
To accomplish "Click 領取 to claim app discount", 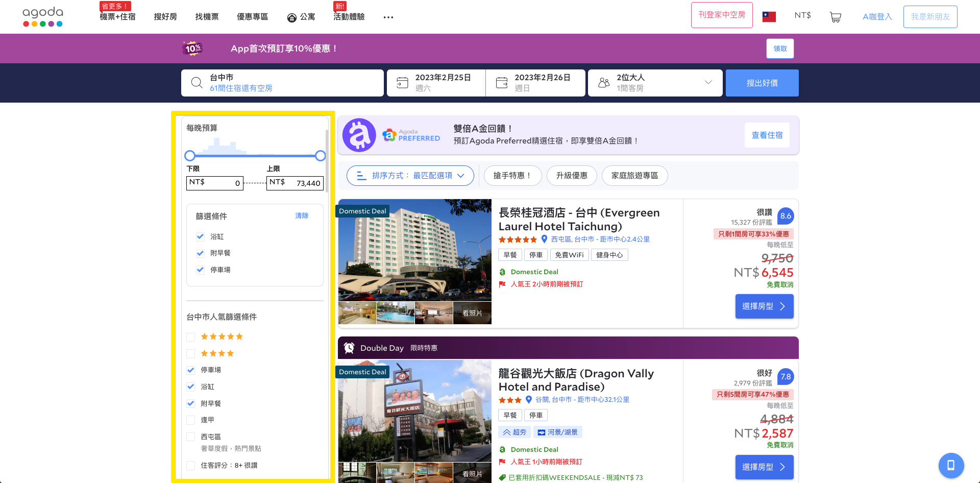I will [x=780, y=49].
